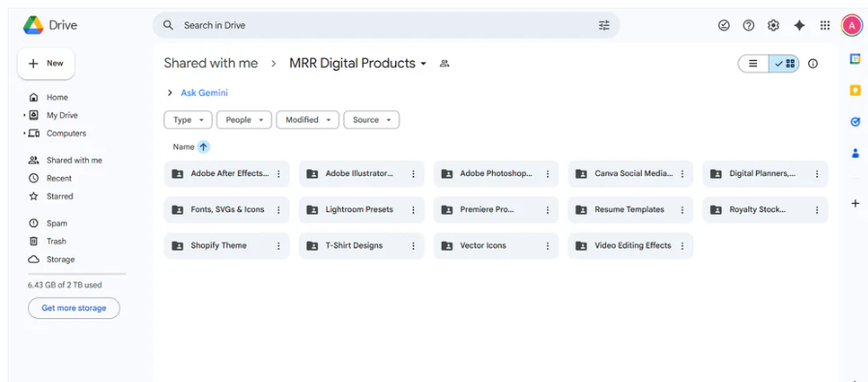Expand the My Drive tree arrow
This screenshot has width=868, height=382.
click(24, 115)
